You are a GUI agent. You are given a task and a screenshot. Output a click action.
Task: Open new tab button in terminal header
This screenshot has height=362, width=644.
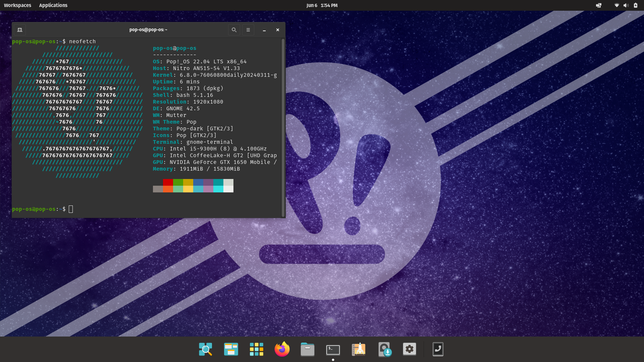20,30
